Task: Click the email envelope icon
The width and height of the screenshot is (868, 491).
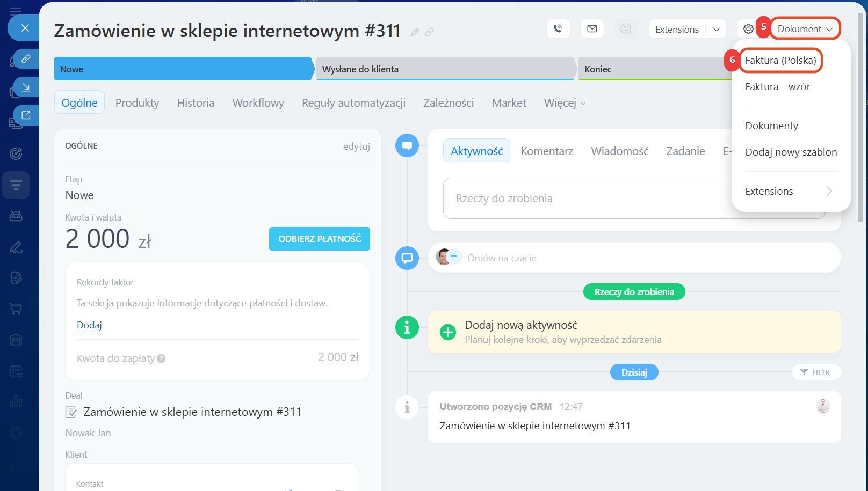Action: 592,29
